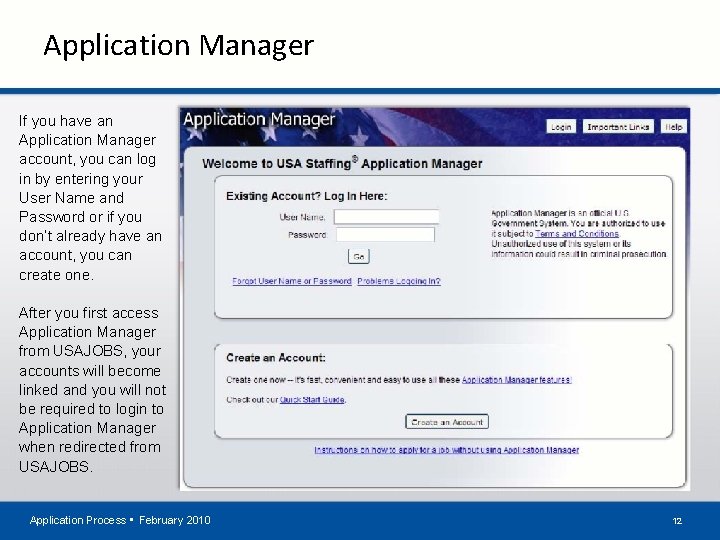720x540 pixels.
Task: Click the Go button to log in
Action: [359, 256]
